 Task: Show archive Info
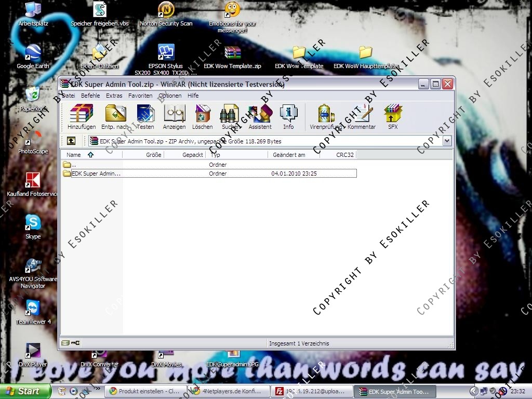pos(288,116)
